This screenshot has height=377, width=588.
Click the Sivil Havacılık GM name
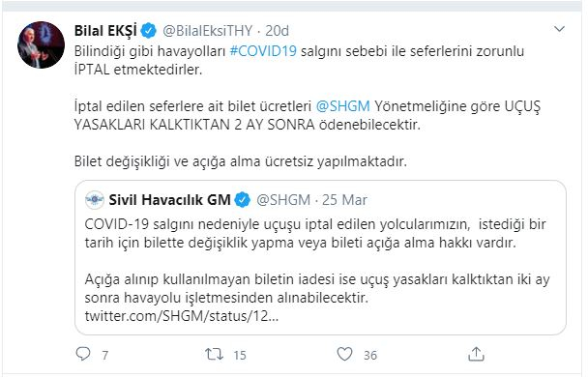click(169, 200)
